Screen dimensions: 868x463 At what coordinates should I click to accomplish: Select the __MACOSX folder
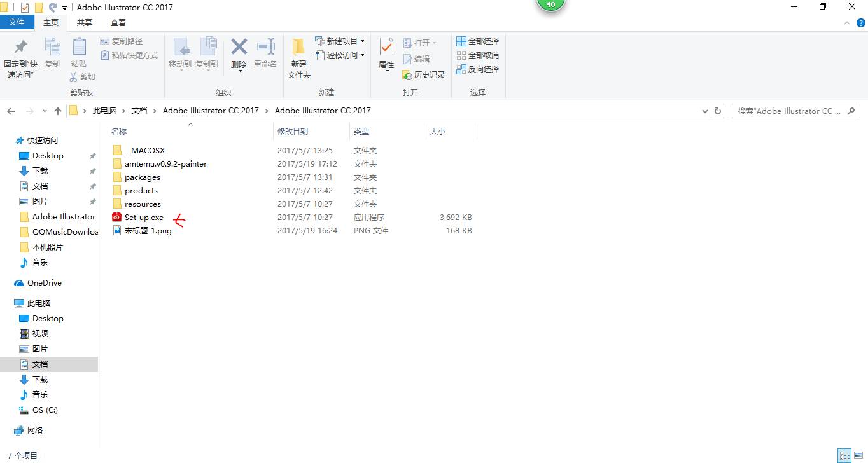(x=139, y=151)
